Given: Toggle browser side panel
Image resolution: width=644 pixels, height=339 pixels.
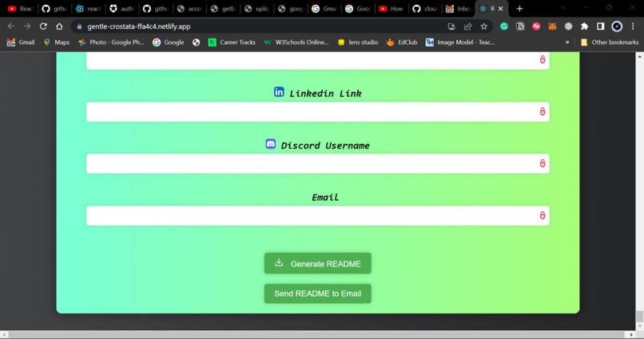Looking at the screenshot, I should (x=601, y=26).
